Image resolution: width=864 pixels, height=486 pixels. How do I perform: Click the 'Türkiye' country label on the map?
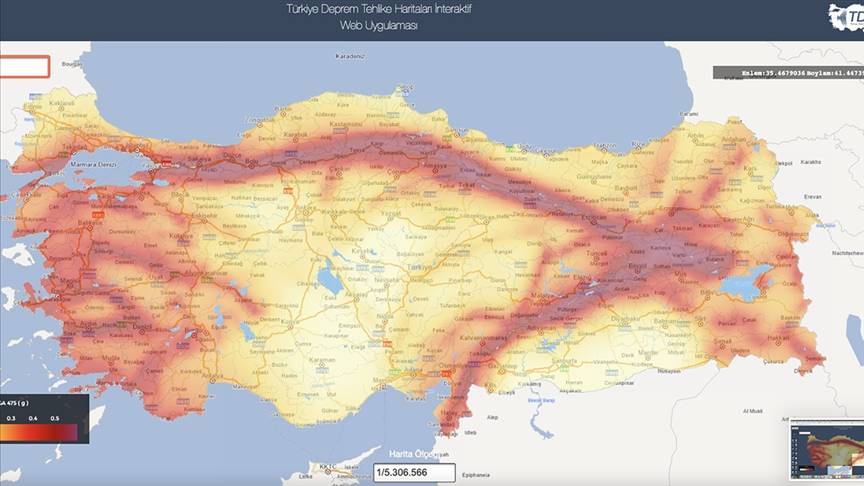tap(420, 267)
